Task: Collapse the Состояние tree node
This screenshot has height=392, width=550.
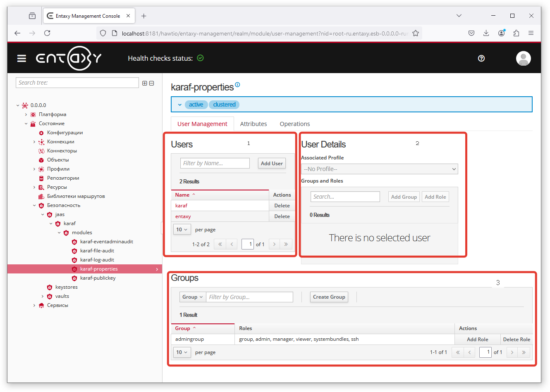Action: click(26, 124)
